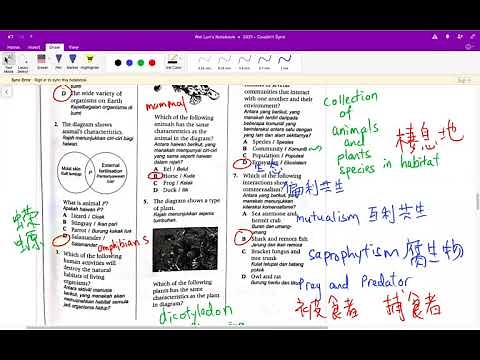Click the smiley feedback icon

coord(469,47)
